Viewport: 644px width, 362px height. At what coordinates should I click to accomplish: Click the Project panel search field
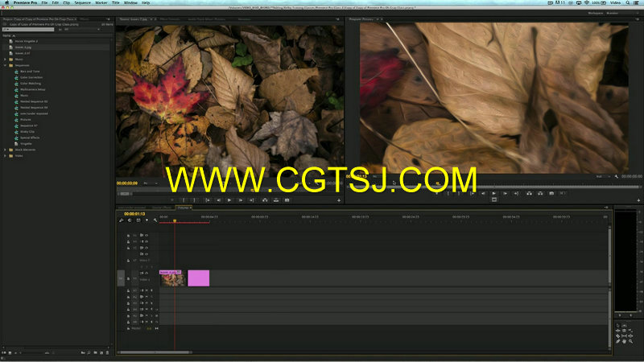click(x=28, y=30)
